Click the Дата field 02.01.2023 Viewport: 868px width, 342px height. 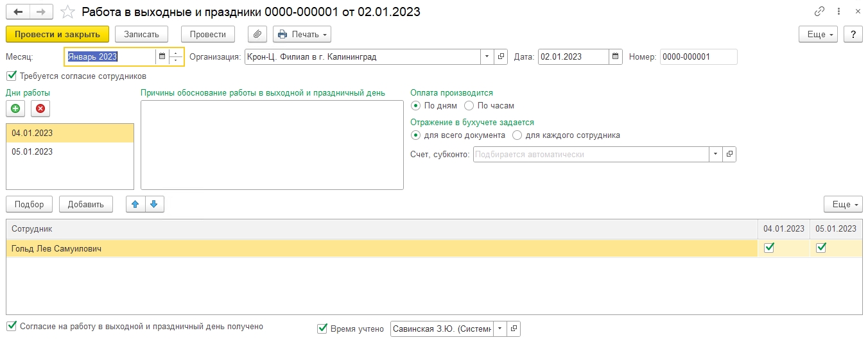point(573,56)
